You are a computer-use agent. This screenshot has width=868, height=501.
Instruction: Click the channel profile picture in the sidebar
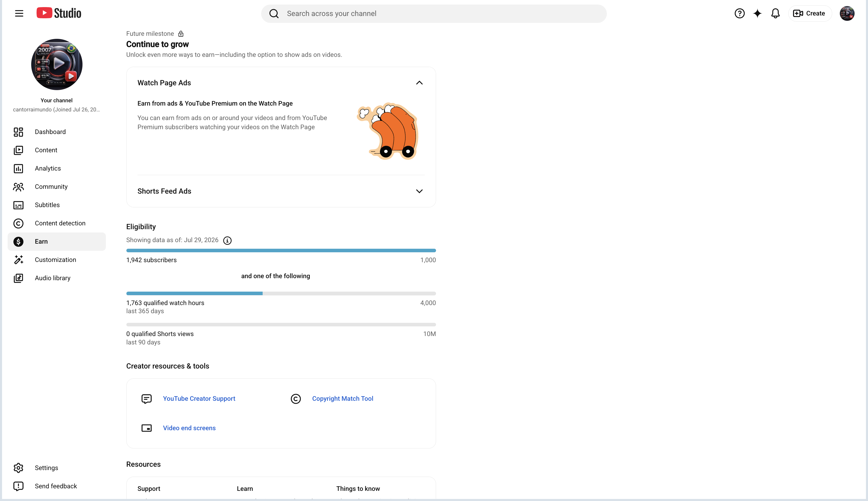click(x=57, y=64)
